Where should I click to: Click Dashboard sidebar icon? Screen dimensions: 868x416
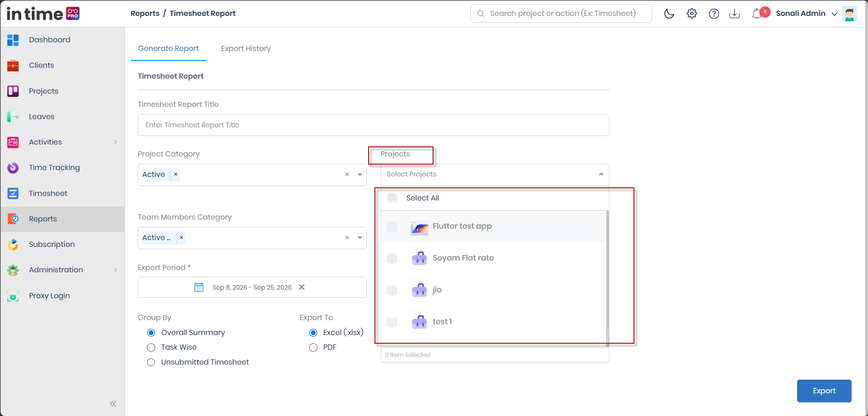coord(13,40)
